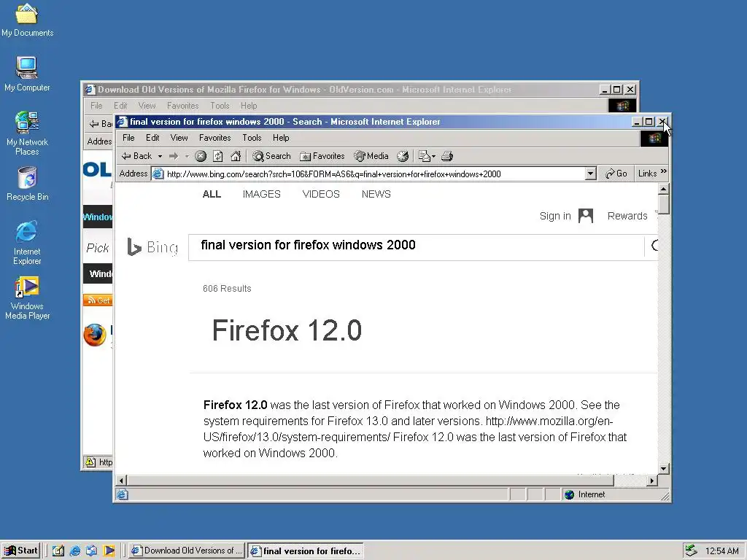Open the Forward history dropdown arrow
The height and width of the screenshot is (560, 747).
pos(187,156)
